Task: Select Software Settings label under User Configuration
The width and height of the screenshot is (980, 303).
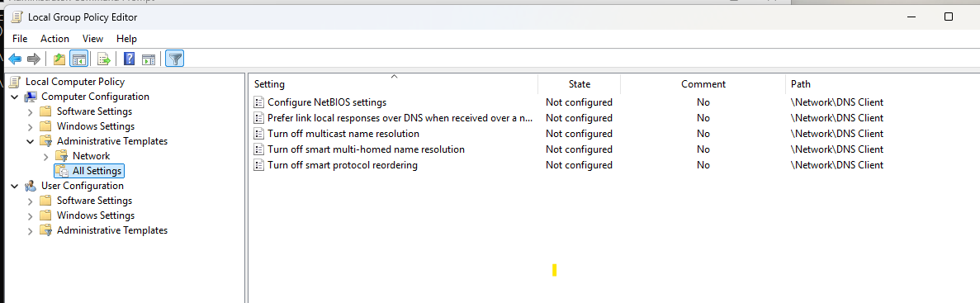Action: (x=94, y=201)
